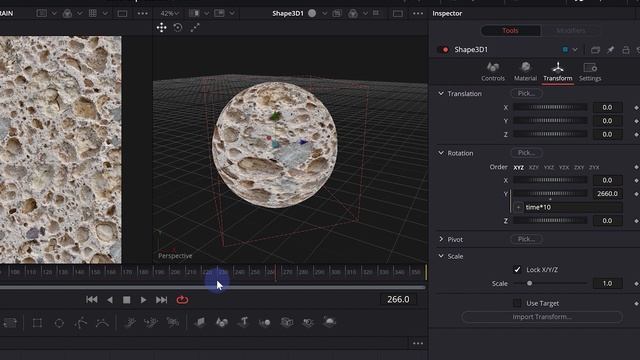Choose YZX rotation order
640x360 pixels.
(x=564, y=167)
